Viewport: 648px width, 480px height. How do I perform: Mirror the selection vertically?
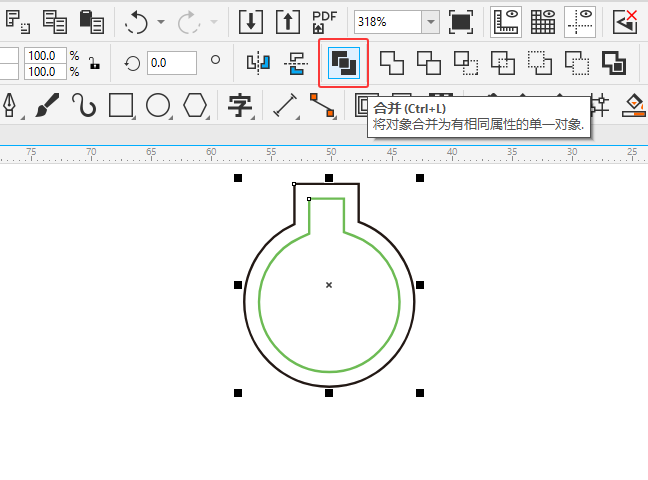(x=296, y=63)
